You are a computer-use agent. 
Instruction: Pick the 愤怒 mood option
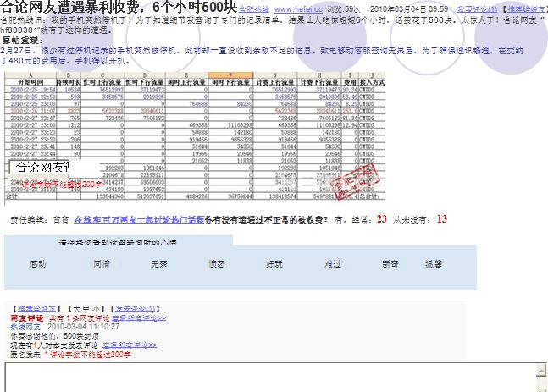click(x=217, y=264)
